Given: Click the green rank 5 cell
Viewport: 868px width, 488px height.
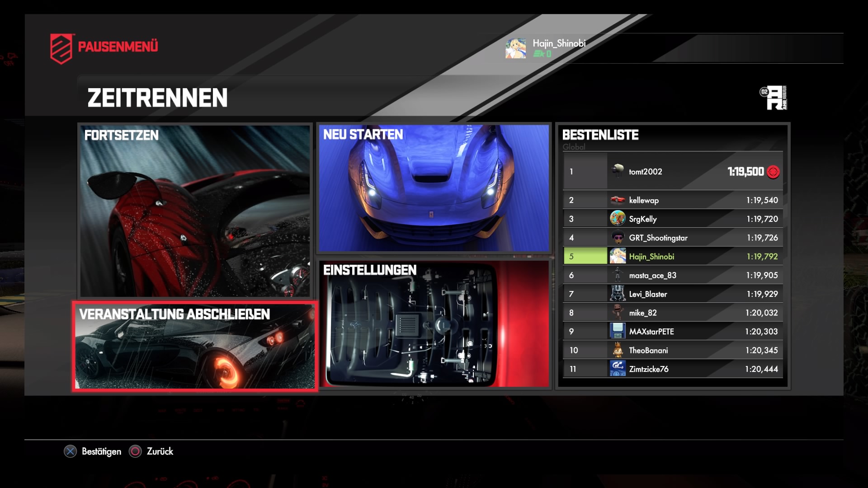Looking at the screenshot, I should tap(585, 256).
